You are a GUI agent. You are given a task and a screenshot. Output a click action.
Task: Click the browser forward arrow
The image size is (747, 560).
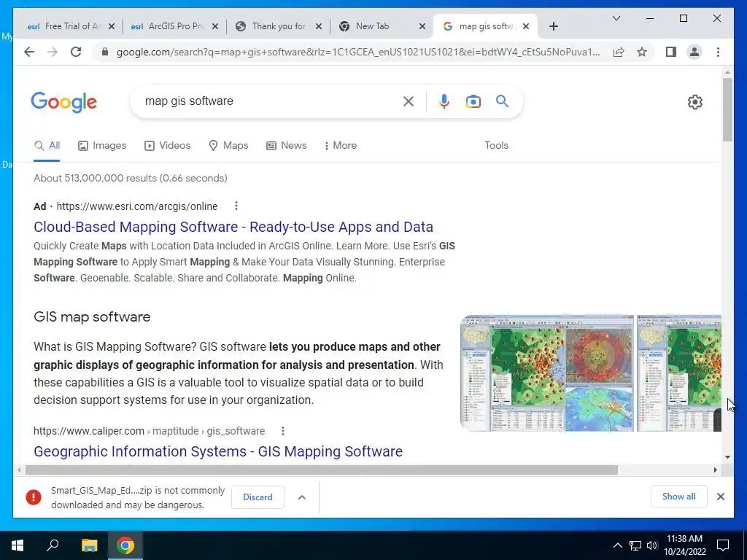pyautogui.click(x=53, y=52)
